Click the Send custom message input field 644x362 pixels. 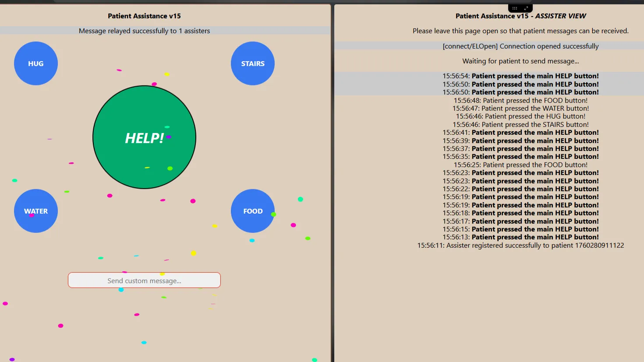144,281
